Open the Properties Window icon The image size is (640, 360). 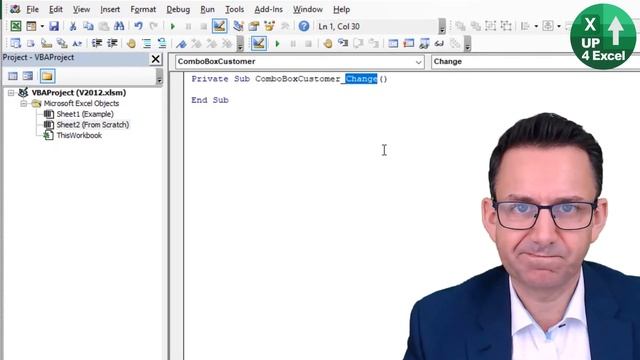[254, 26]
